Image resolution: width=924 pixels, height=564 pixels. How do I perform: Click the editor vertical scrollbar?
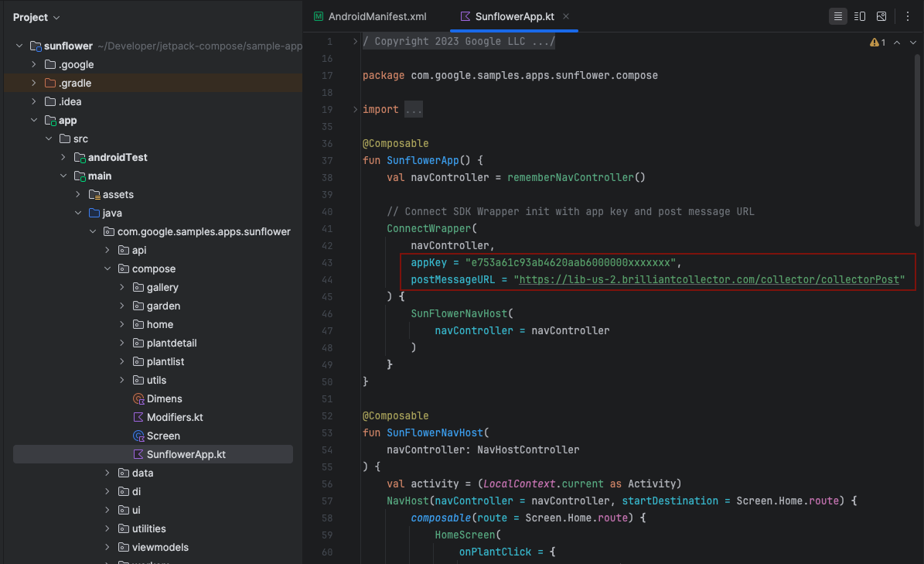(x=918, y=139)
